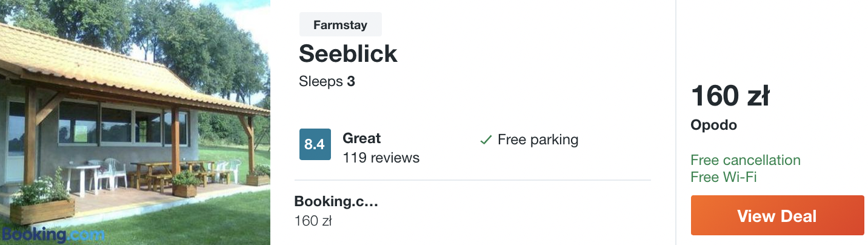Click the Great rating label
868x245 pixels.
click(x=362, y=138)
